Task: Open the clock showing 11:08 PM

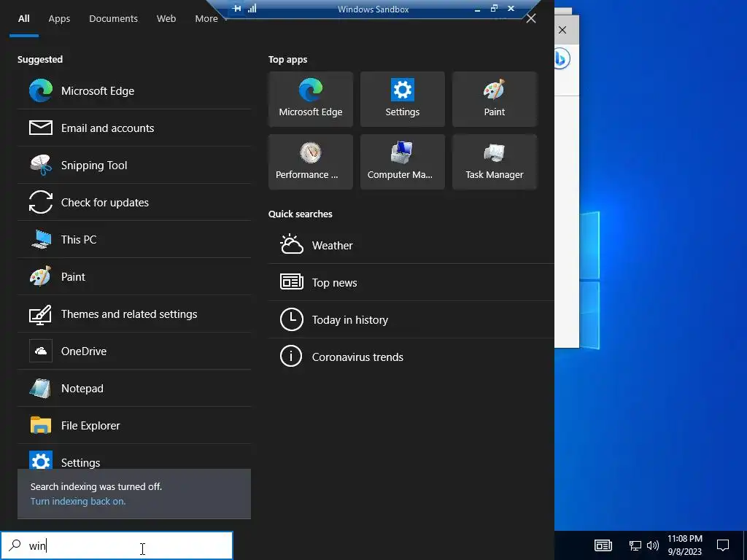Action: pyautogui.click(x=684, y=545)
